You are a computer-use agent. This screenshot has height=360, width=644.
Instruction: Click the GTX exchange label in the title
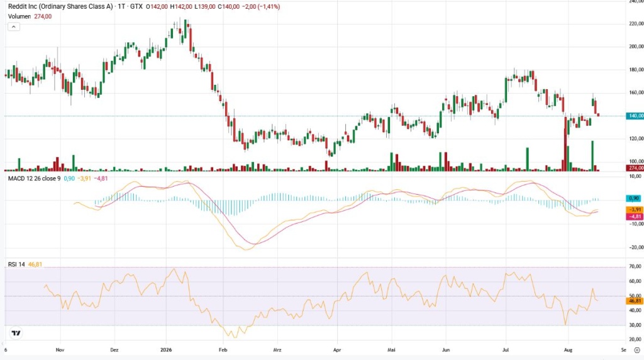coord(136,6)
